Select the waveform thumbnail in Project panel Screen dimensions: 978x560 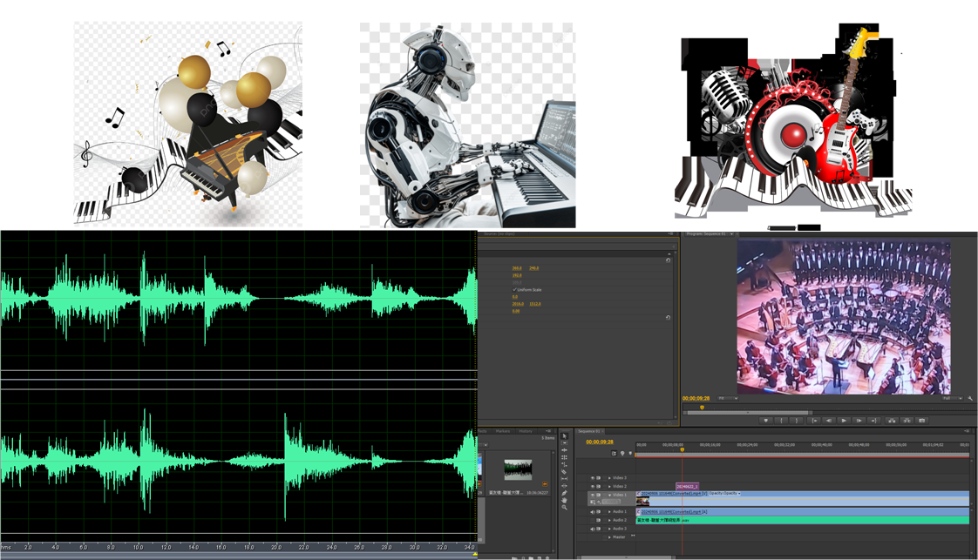tap(518, 469)
